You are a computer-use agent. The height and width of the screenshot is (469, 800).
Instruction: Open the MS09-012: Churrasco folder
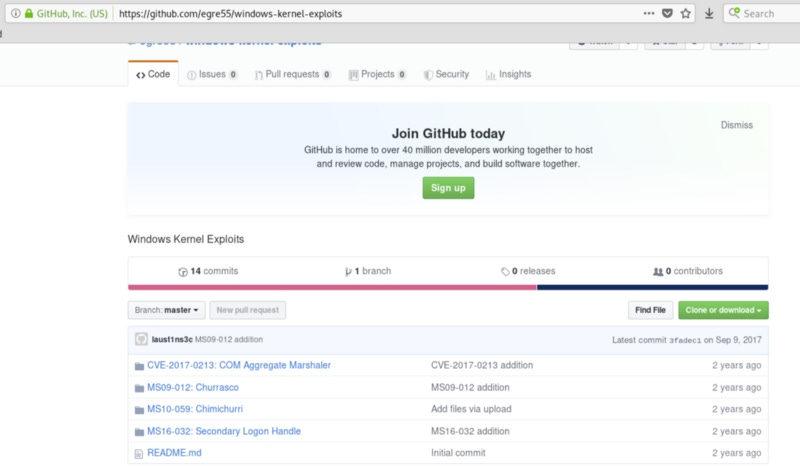coord(193,387)
